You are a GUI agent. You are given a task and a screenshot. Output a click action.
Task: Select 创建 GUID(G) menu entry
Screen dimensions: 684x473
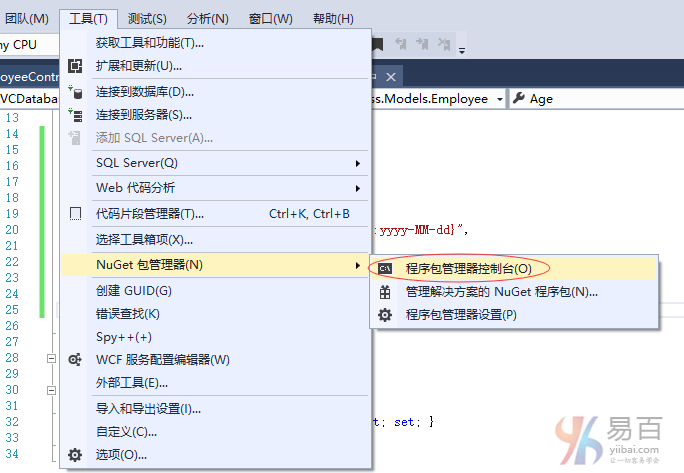tap(134, 291)
